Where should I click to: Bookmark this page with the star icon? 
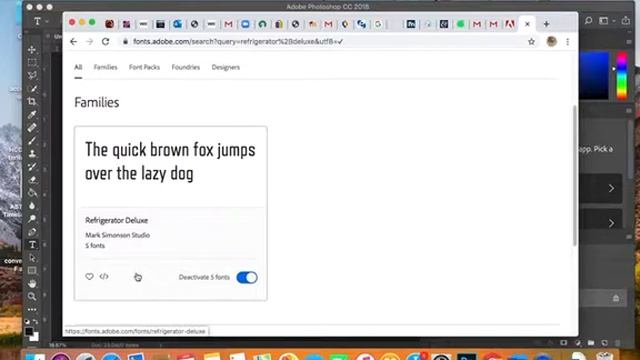531,42
